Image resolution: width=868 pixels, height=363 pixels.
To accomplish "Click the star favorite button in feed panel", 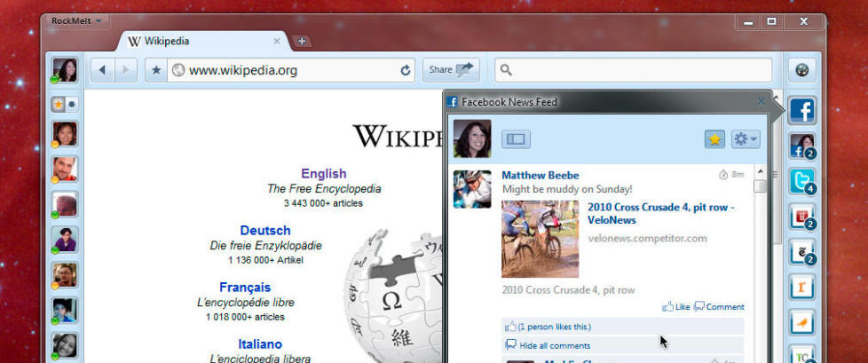I will tap(714, 139).
